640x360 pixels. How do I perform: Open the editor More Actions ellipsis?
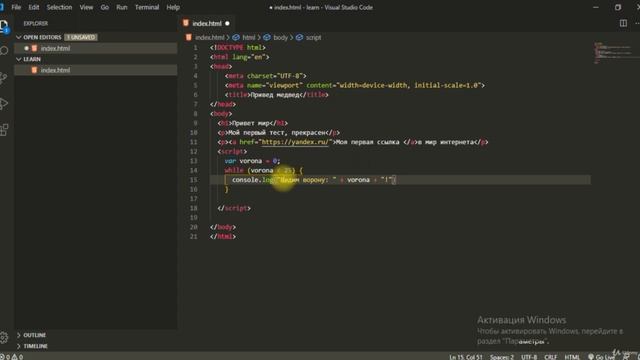[637, 23]
